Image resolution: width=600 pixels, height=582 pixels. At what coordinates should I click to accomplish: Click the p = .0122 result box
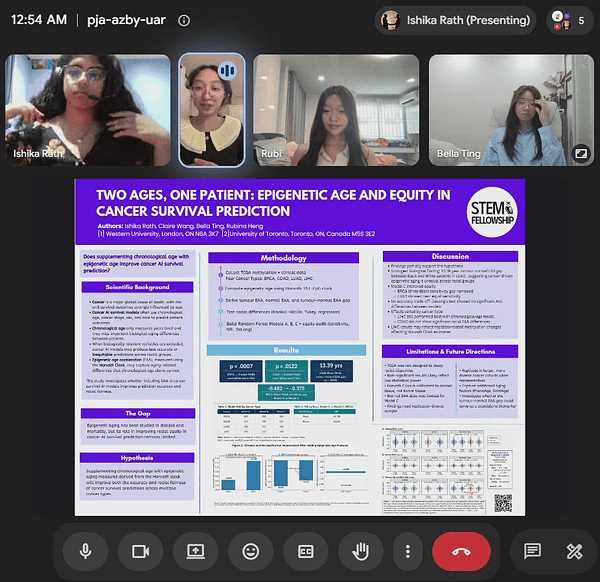(x=286, y=371)
